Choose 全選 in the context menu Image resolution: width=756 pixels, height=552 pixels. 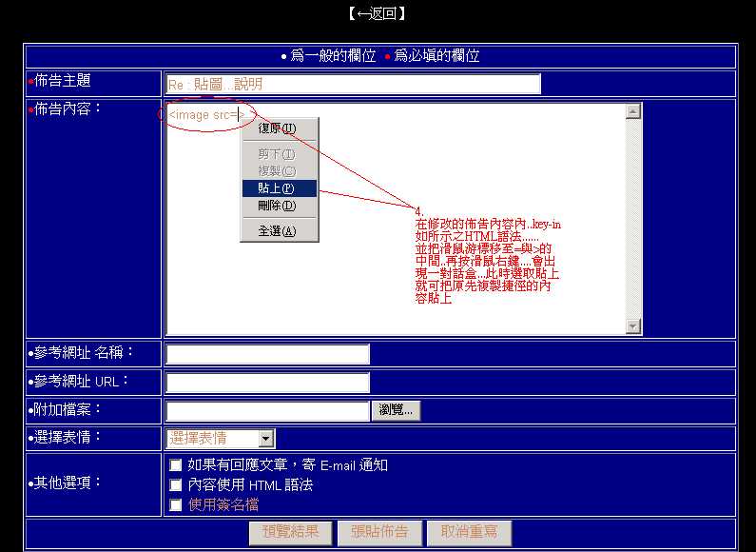coord(278,231)
